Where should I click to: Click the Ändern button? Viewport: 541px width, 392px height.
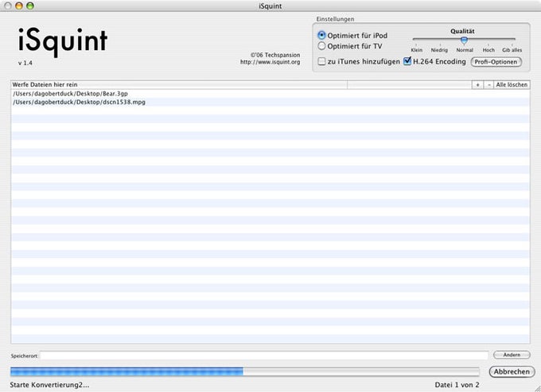[512, 355]
